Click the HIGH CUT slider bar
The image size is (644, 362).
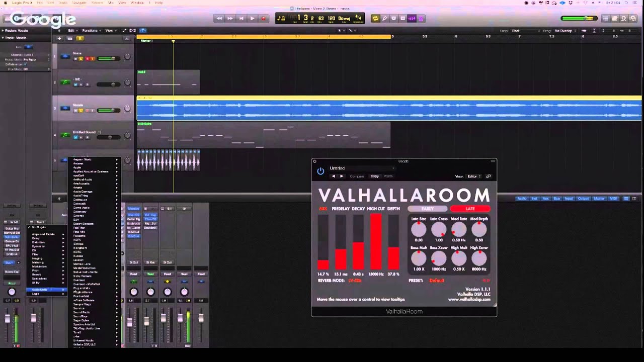click(376, 242)
